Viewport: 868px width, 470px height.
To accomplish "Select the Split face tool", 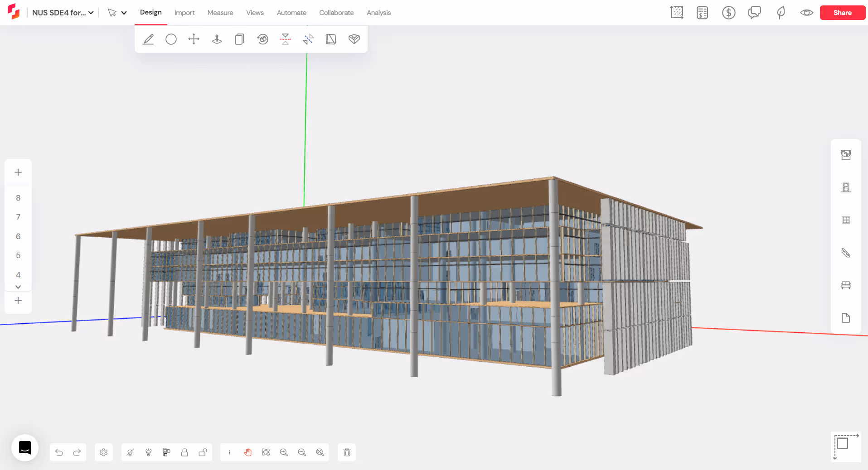I will [331, 39].
